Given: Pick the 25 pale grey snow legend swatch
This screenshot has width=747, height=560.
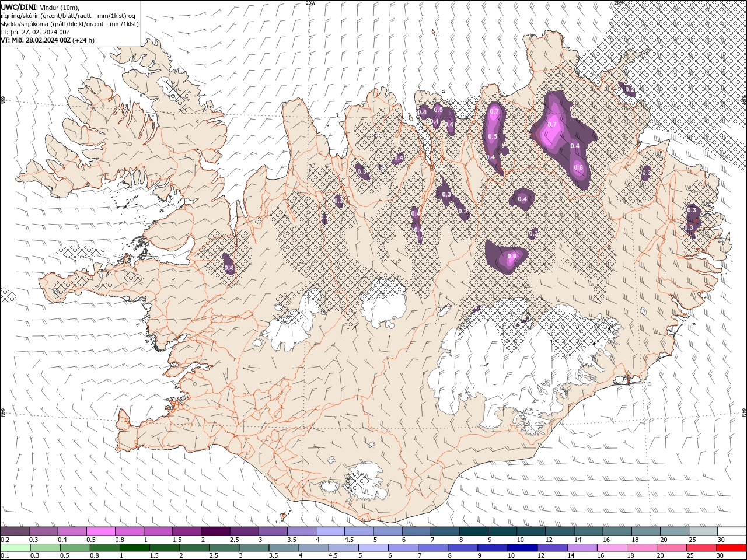Looking at the screenshot, I should (704, 531).
